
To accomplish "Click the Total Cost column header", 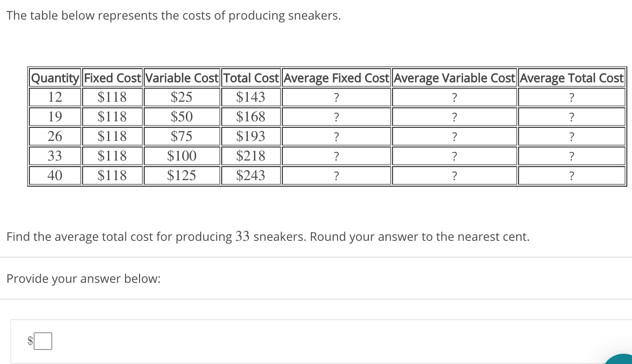I will (x=251, y=78).
